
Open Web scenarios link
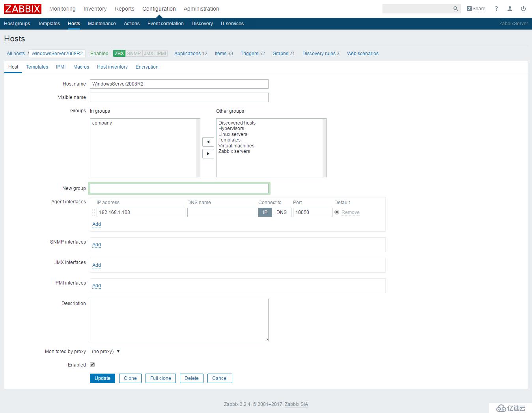click(363, 54)
